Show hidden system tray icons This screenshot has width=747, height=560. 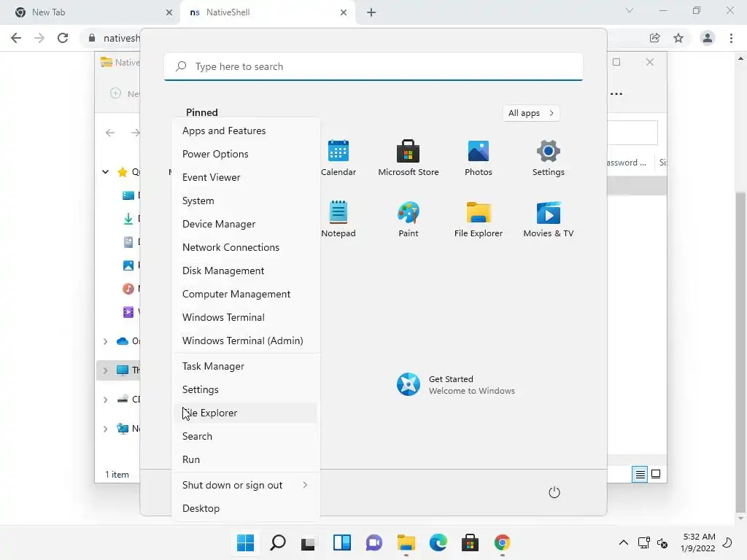coord(623,542)
